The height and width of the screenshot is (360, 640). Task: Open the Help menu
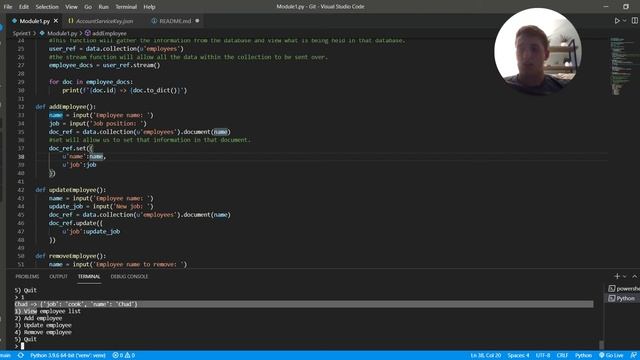[x=149, y=7]
